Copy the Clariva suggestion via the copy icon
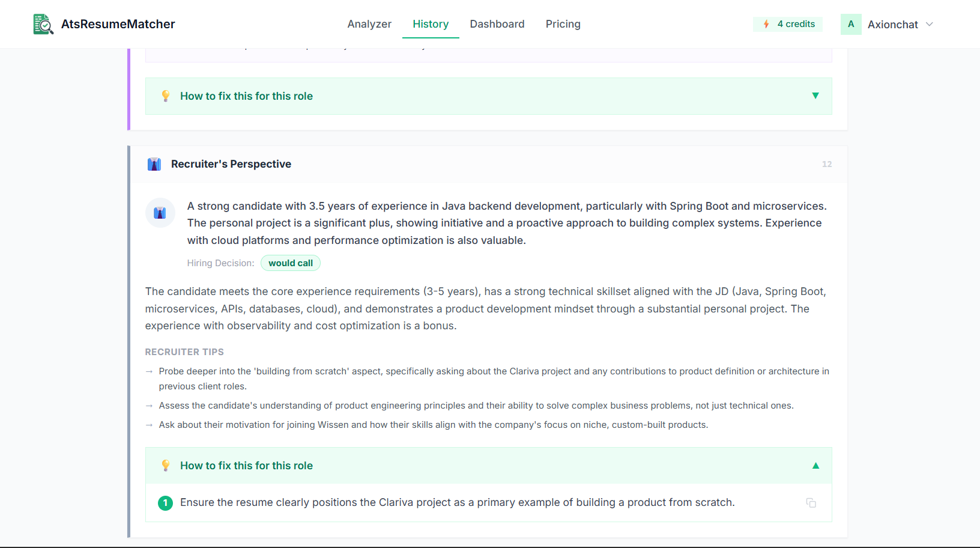Image resolution: width=980 pixels, height=548 pixels. click(811, 503)
